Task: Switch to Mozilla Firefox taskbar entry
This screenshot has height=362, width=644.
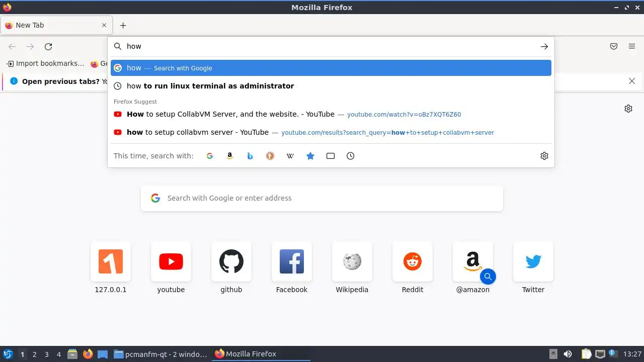Action: (x=261, y=354)
